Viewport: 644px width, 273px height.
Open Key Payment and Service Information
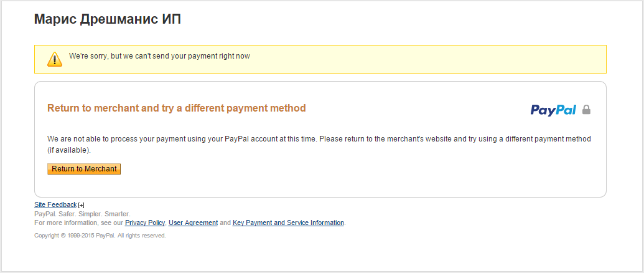click(x=288, y=223)
